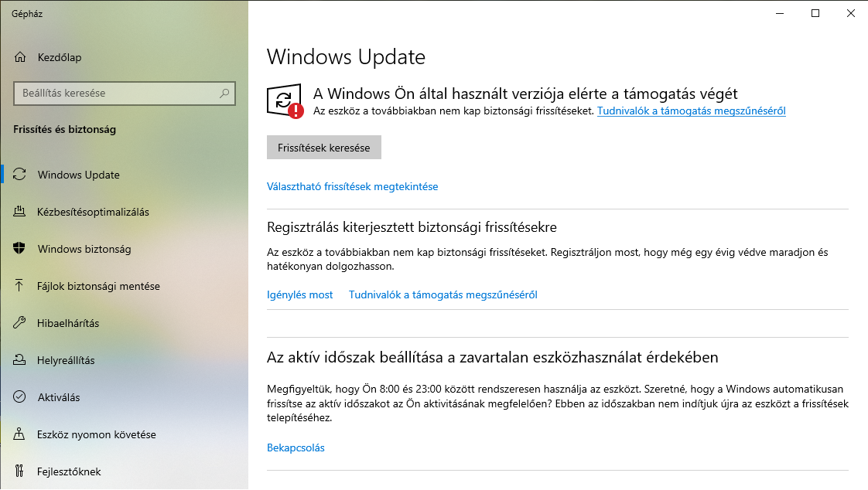868x490 pixels.
Task: Click the Helyreállítás recovery icon
Action: coord(19,359)
